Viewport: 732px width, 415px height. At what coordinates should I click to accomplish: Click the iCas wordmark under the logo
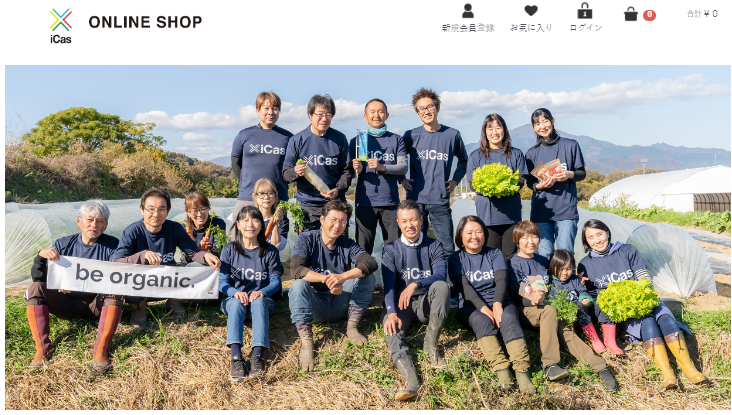coord(61,39)
